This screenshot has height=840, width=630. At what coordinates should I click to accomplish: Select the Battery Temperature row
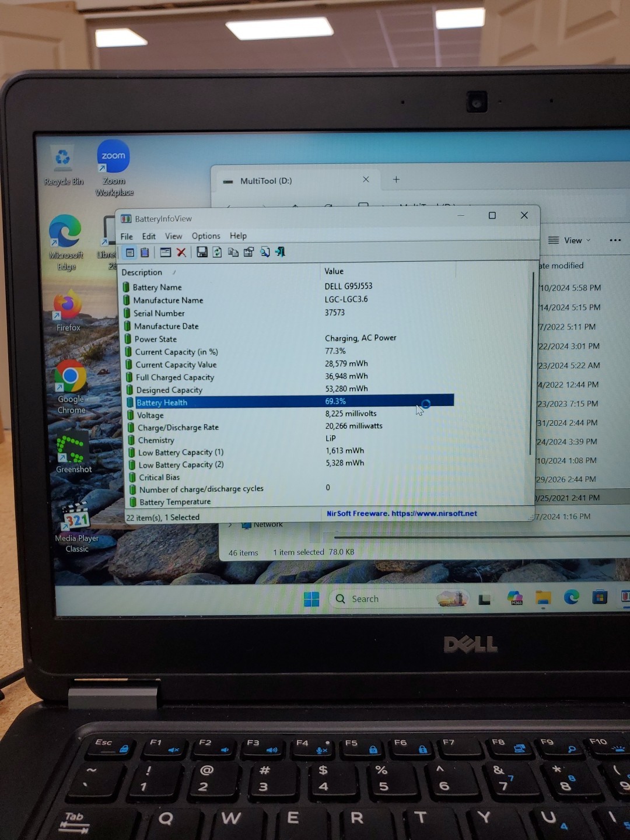pyautogui.click(x=291, y=502)
